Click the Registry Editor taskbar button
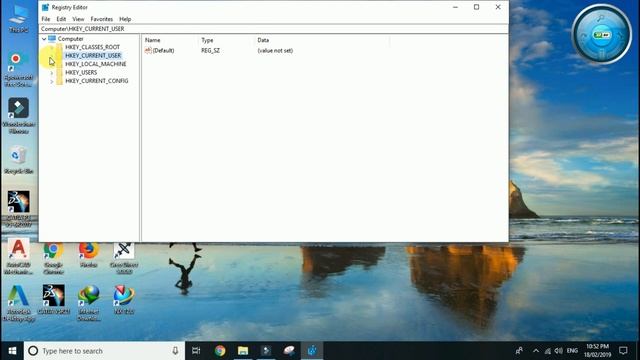This screenshot has width=640, height=360. click(x=312, y=351)
